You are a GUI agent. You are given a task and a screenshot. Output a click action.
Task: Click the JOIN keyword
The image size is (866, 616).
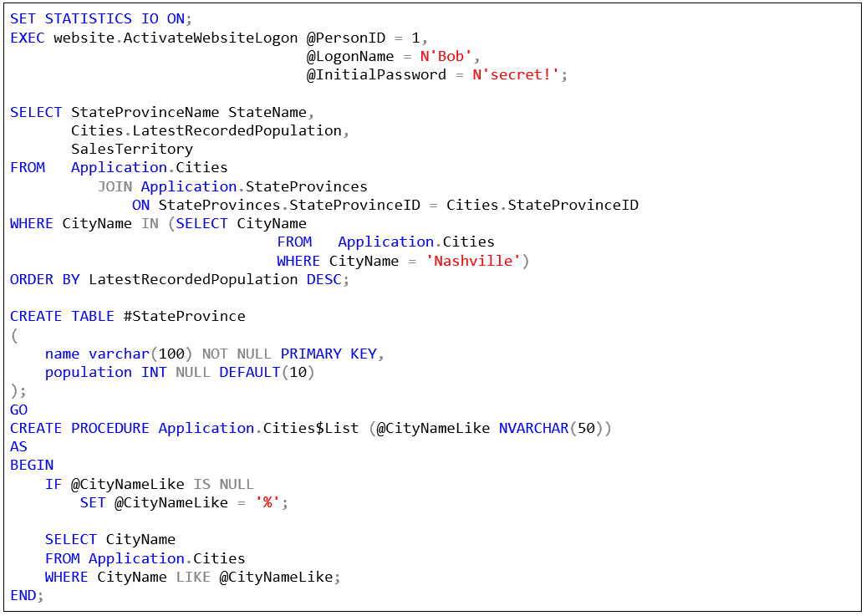pos(115,186)
